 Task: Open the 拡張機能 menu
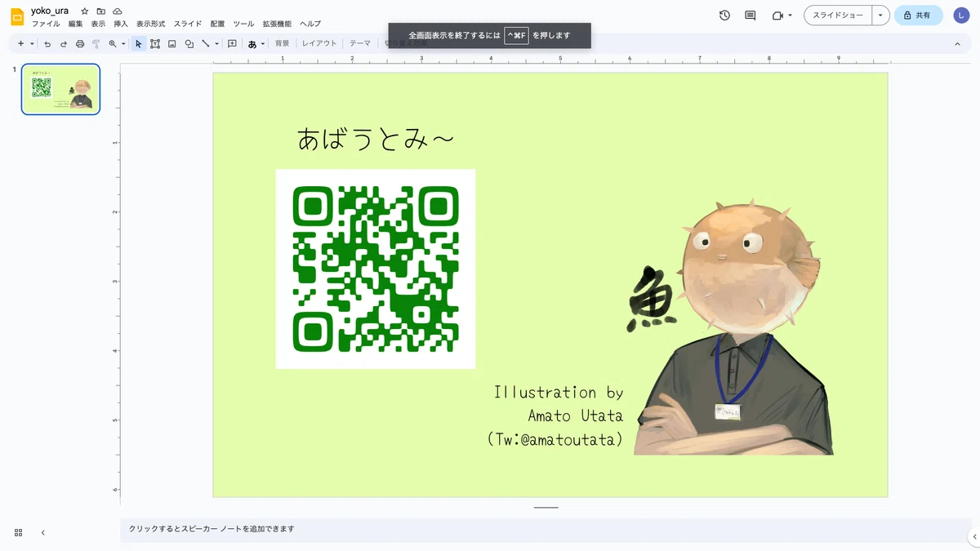pyautogui.click(x=277, y=24)
